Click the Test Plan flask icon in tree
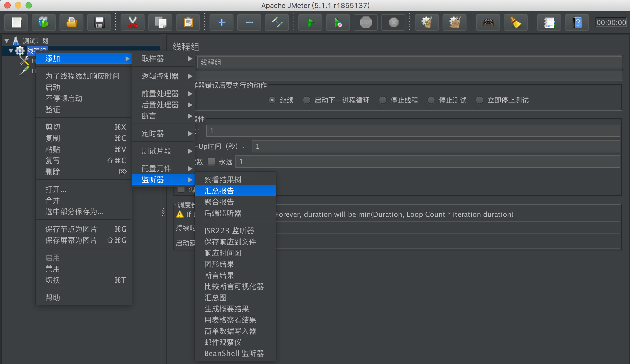 (16, 41)
